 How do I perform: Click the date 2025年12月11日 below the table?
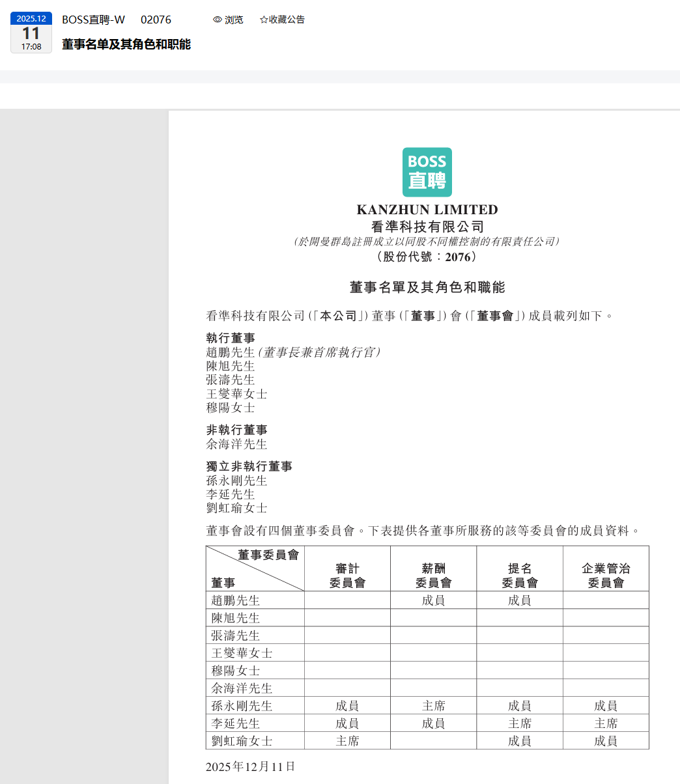pos(251,766)
